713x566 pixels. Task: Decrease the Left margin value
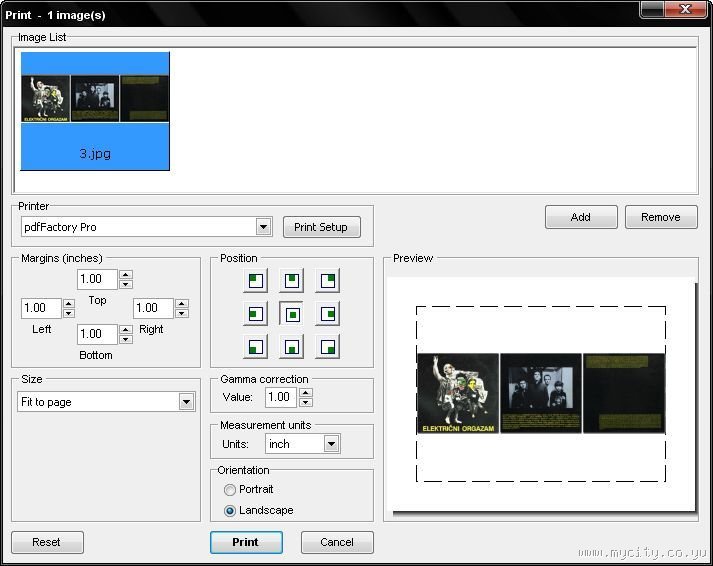pos(69,313)
